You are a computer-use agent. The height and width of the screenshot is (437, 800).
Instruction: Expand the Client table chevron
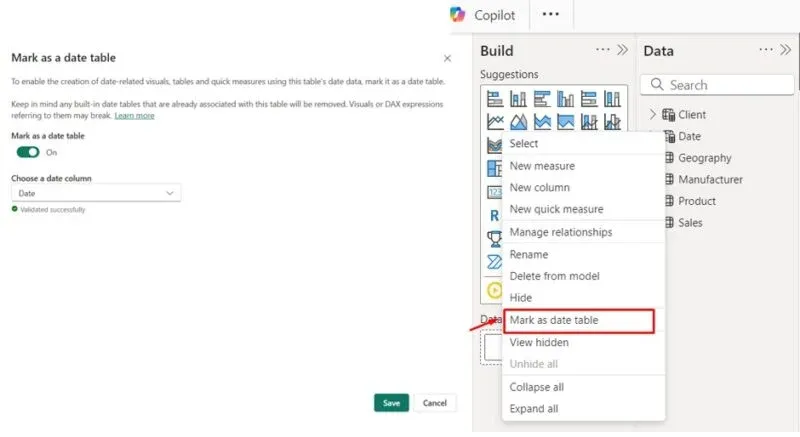653,114
